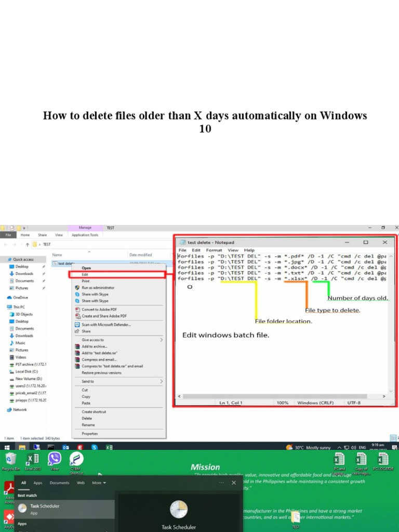Screen dimensions: 399x532
Task: Open the Help menu in Notepad
Action: [249, 250]
